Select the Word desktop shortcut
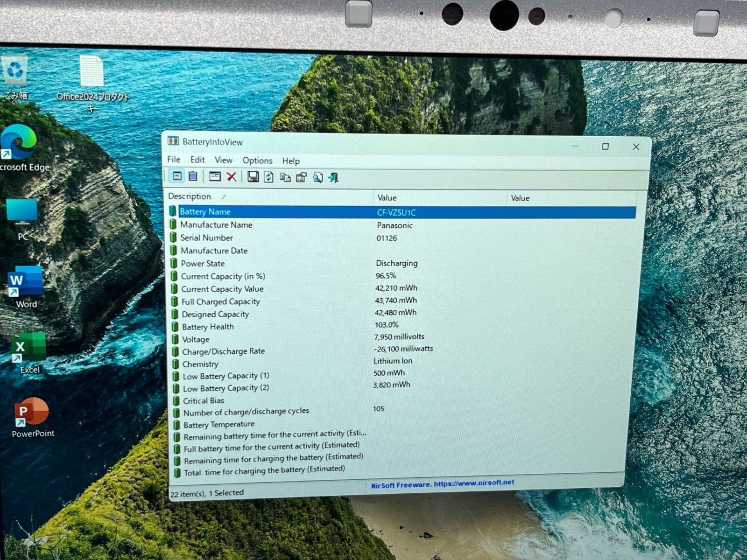Viewport: 747px width, 560px height. 26,287
